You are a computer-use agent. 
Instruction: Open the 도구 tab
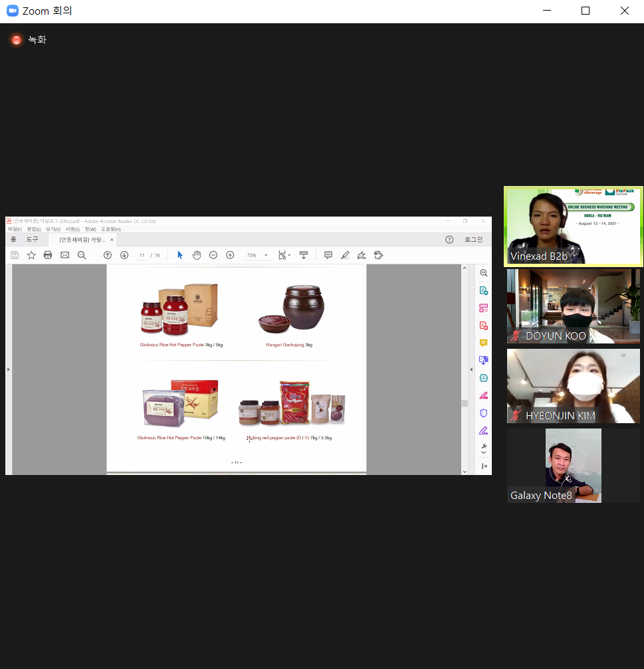tap(32, 239)
